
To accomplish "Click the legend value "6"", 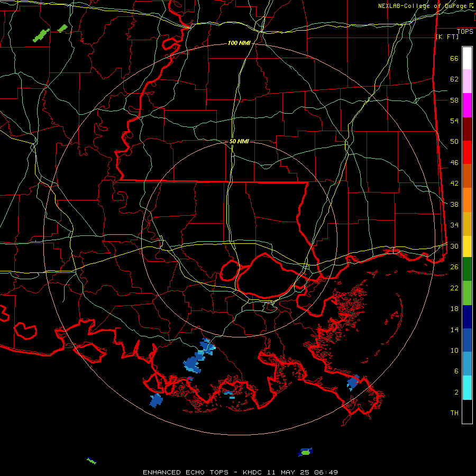I will [x=456, y=371].
